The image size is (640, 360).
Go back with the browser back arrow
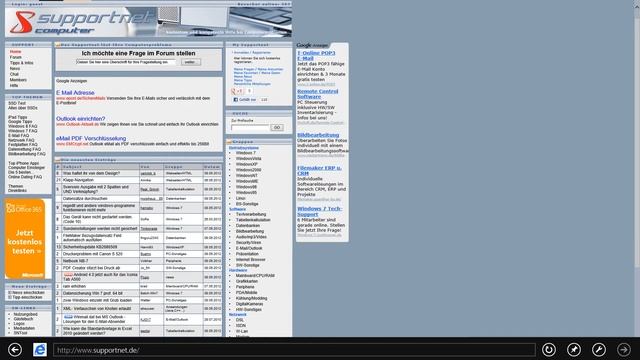click(x=15, y=350)
